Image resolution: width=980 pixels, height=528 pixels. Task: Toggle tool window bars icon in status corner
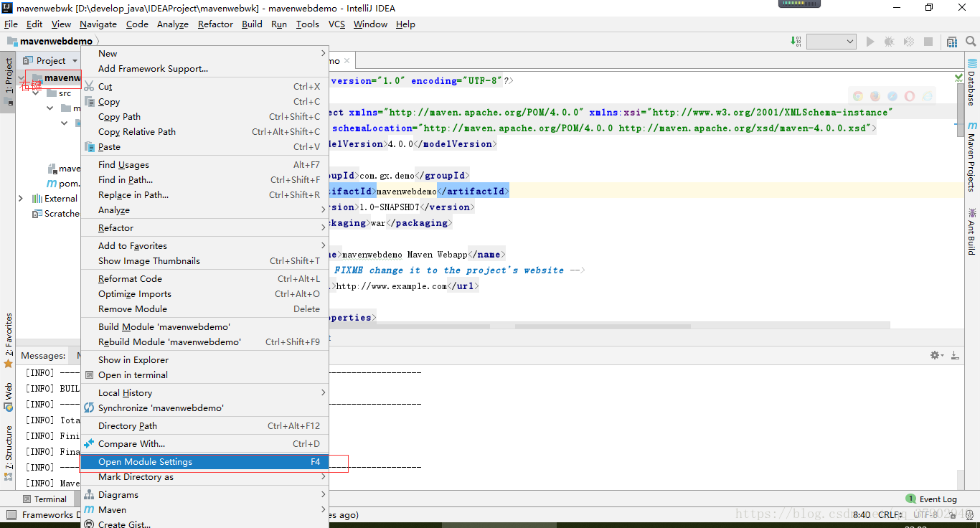(11, 514)
